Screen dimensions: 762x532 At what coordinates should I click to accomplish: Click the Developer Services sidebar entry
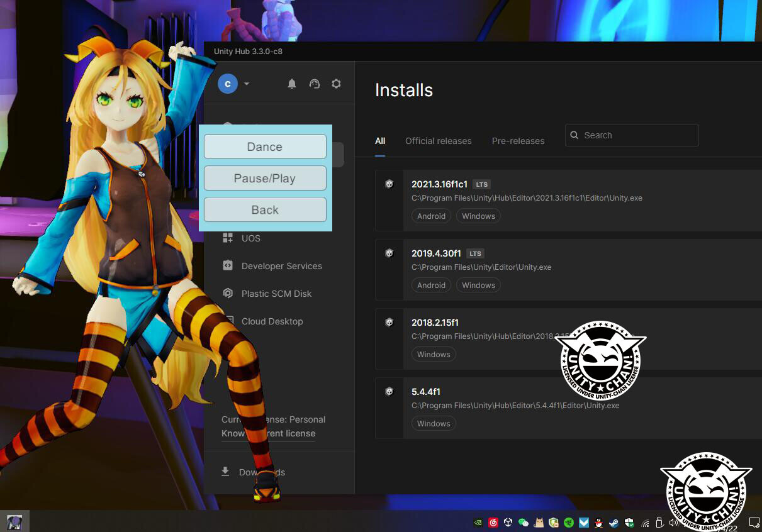281,266
